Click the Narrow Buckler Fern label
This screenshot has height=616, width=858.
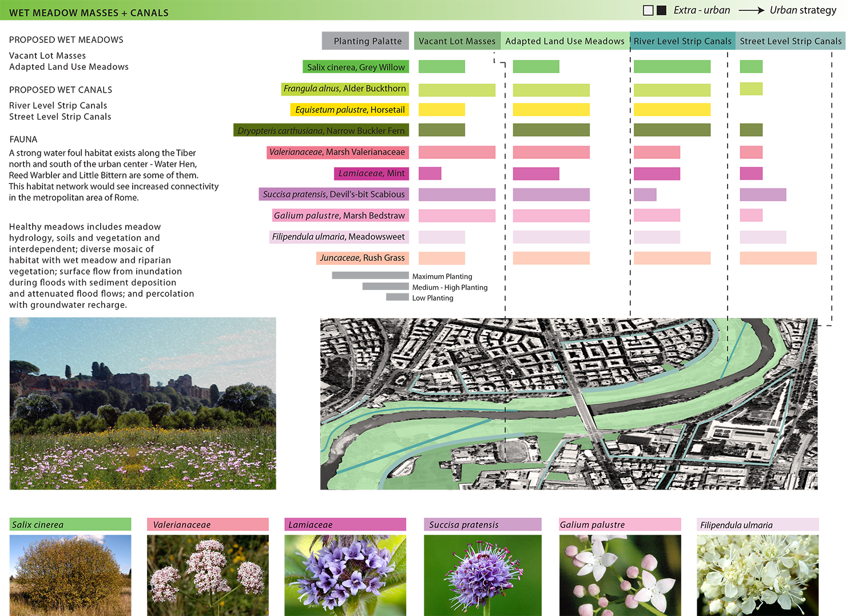321,130
